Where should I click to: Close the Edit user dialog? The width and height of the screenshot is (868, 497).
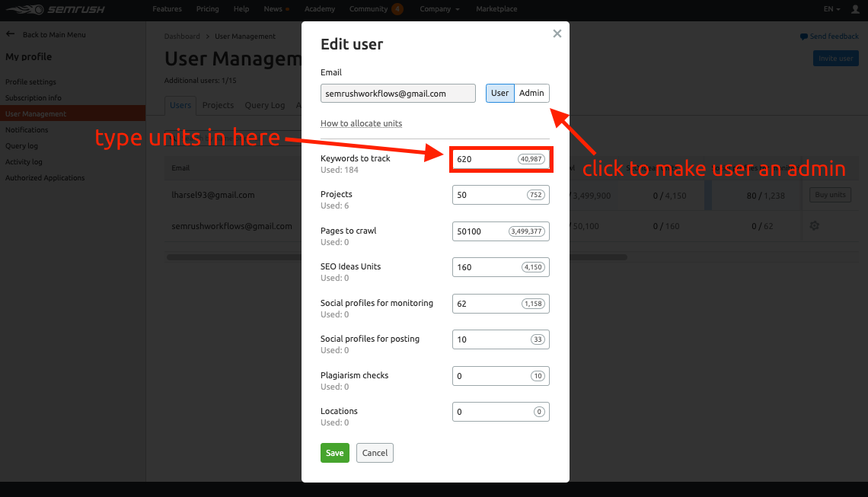click(x=557, y=33)
